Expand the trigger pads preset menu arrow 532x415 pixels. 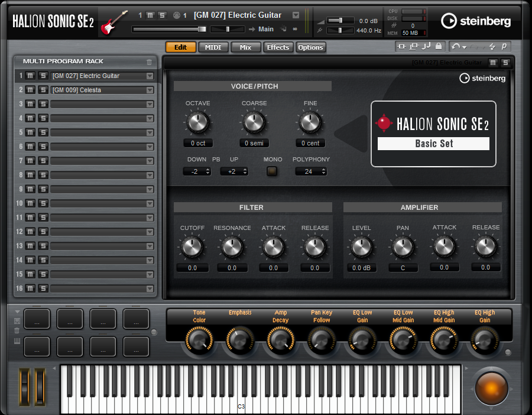coord(17,312)
